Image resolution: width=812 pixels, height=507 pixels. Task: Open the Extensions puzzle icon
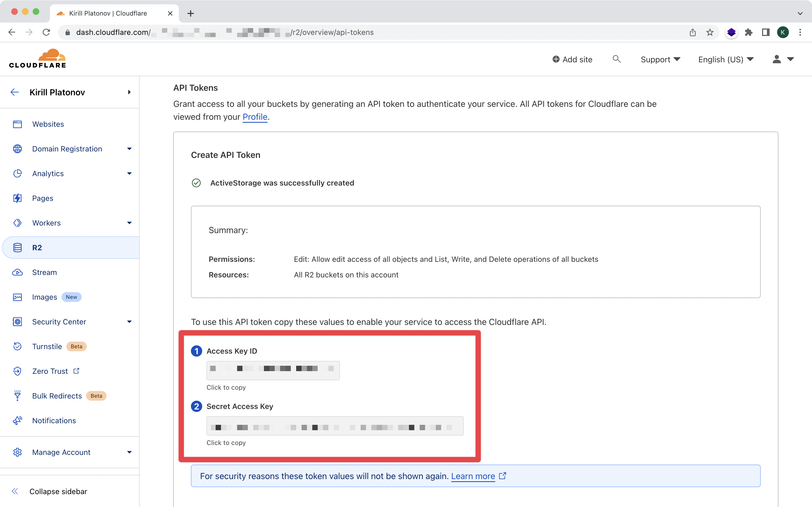tap(749, 32)
